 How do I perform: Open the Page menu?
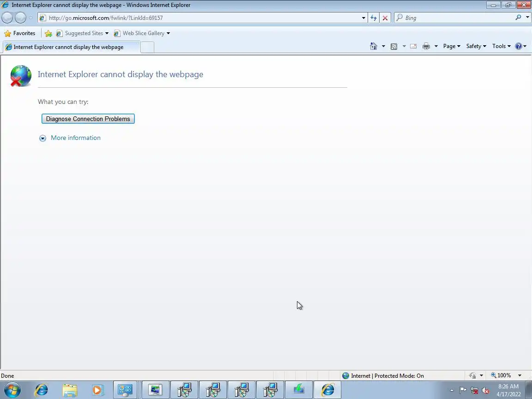(x=452, y=46)
